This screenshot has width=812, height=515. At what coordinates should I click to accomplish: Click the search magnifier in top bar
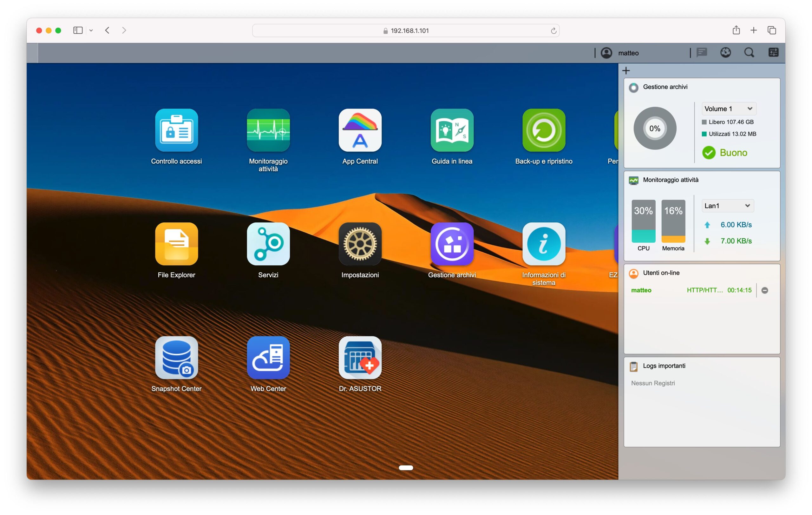click(x=749, y=53)
